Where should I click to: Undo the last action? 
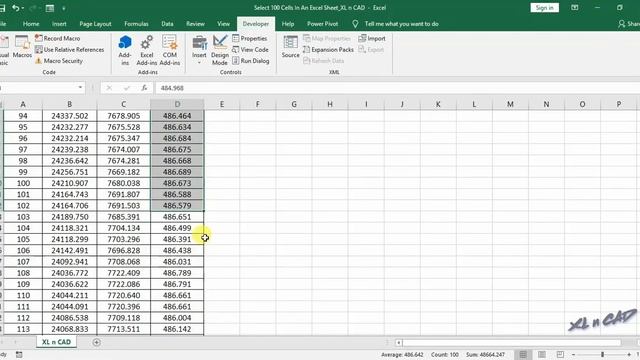pyautogui.click(x=16, y=8)
